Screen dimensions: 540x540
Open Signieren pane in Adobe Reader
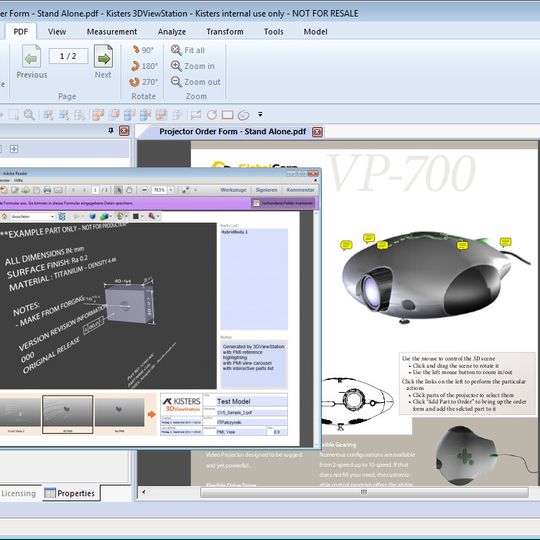(x=267, y=190)
